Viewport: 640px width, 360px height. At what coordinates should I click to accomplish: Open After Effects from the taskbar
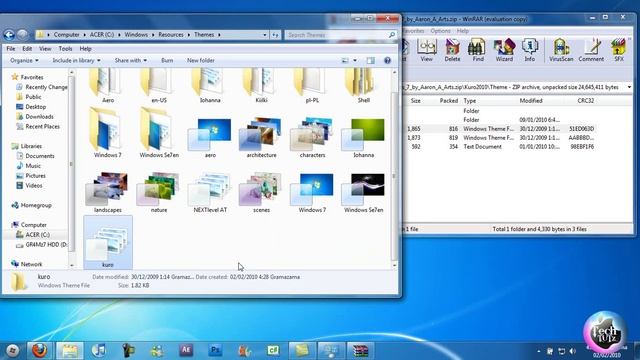coord(186,350)
